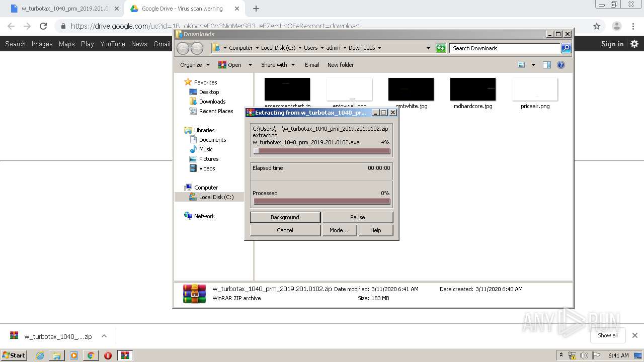Open Help in the extraction dialog

[375, 230]
